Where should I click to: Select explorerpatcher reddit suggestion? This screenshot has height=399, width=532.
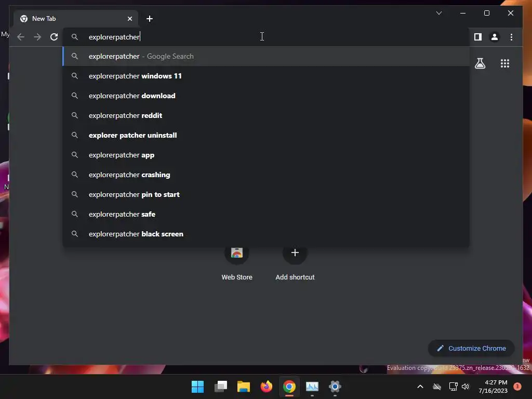(266, 115)
